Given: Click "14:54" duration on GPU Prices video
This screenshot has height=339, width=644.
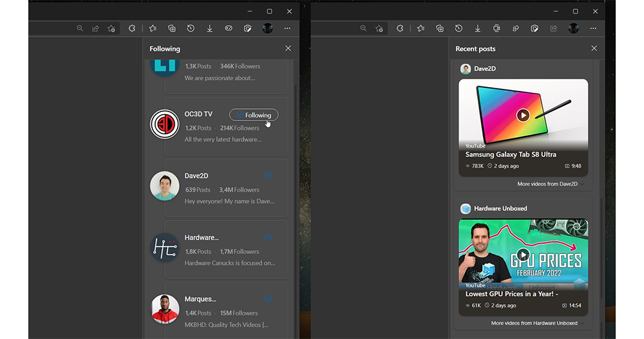Looking at the screenshot, I should coord(575,305).
